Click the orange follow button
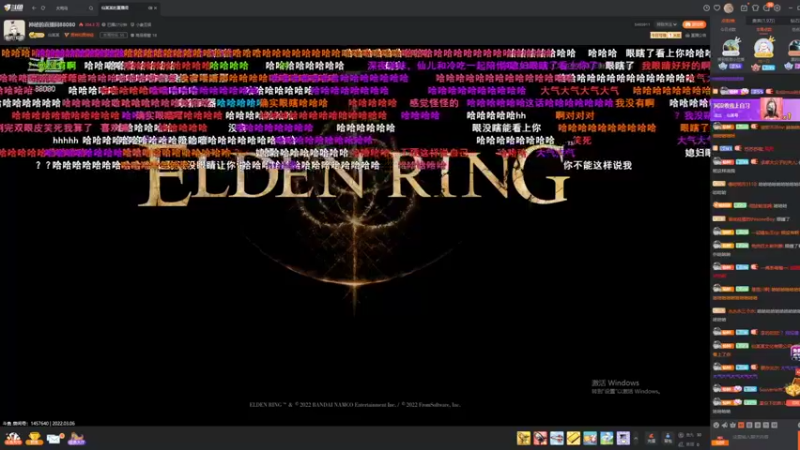 coord(694,24)
